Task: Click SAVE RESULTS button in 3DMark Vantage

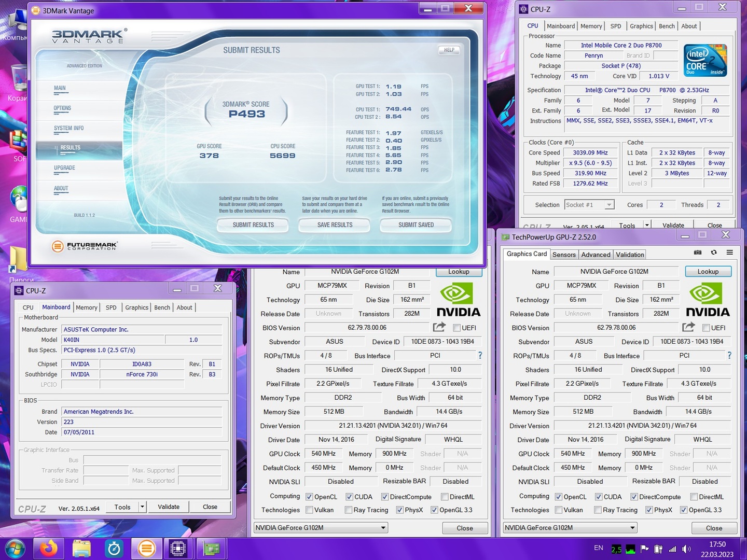Action: click(335, 225)
